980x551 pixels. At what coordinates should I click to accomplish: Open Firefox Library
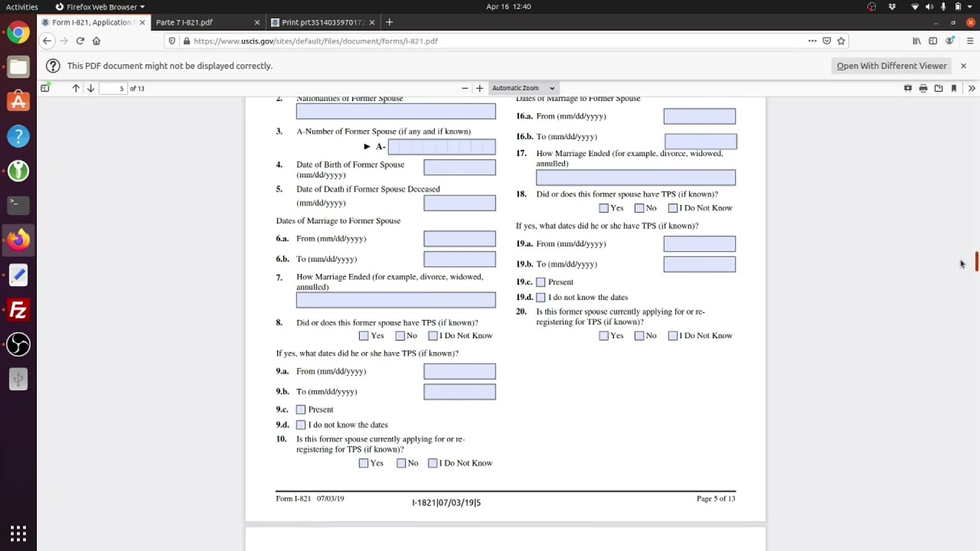[916, 41]
